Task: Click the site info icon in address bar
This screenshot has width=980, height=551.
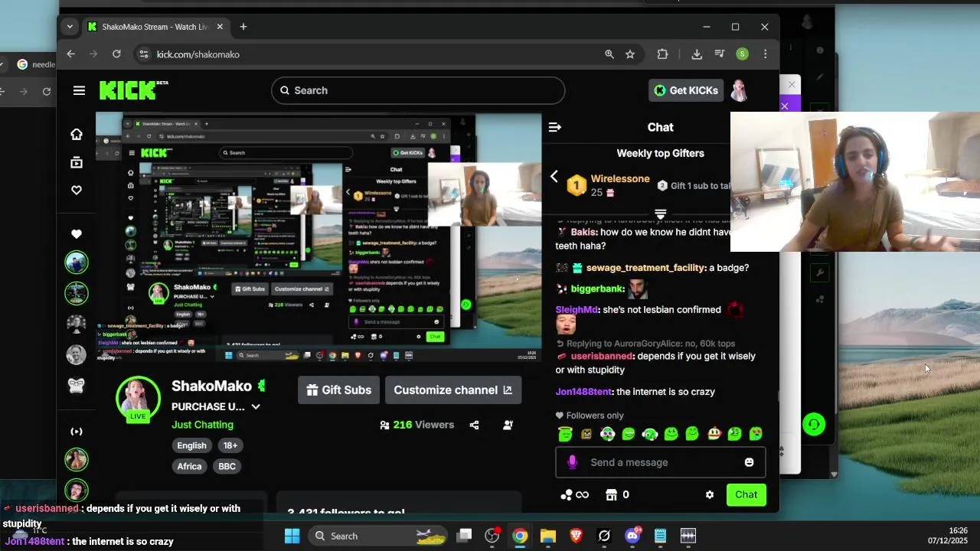Action: (x=142, y=54)
